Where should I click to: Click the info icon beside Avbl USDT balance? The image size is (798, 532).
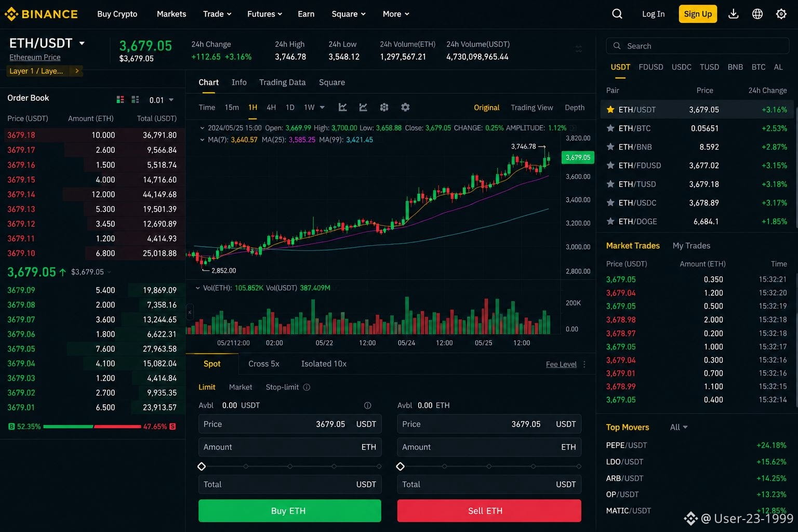367,405
